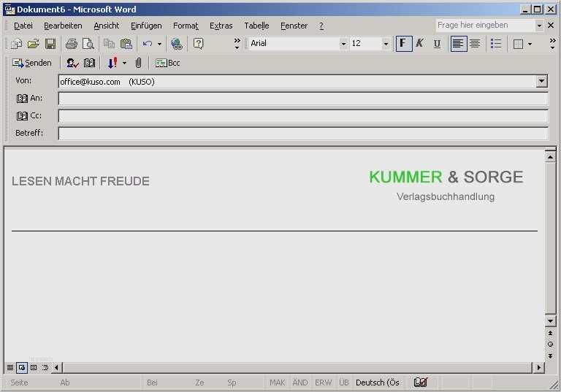
Task: Open the undo history dropdown arrow
Action: tap(159, 44)
